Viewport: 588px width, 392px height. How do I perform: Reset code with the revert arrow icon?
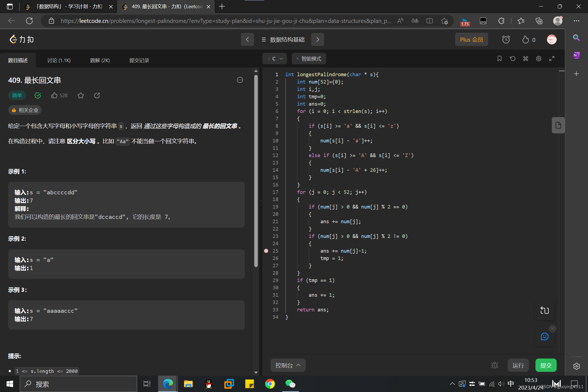click(x=512, y=59)
